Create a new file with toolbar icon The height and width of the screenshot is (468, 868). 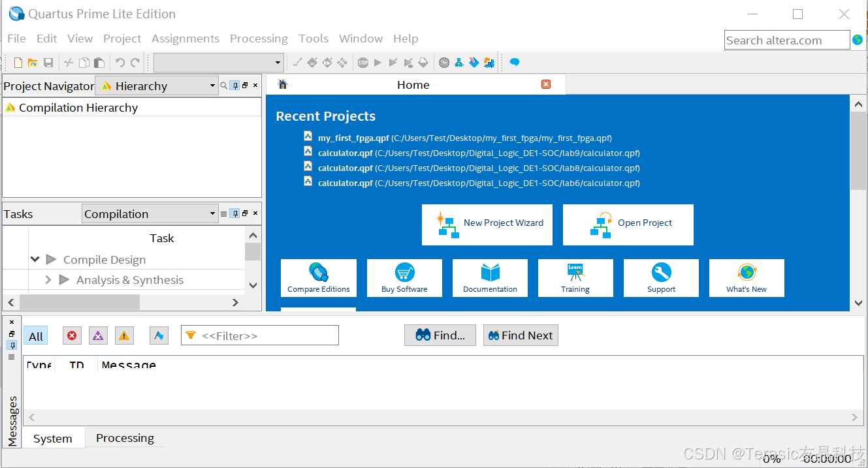point(18,63)
